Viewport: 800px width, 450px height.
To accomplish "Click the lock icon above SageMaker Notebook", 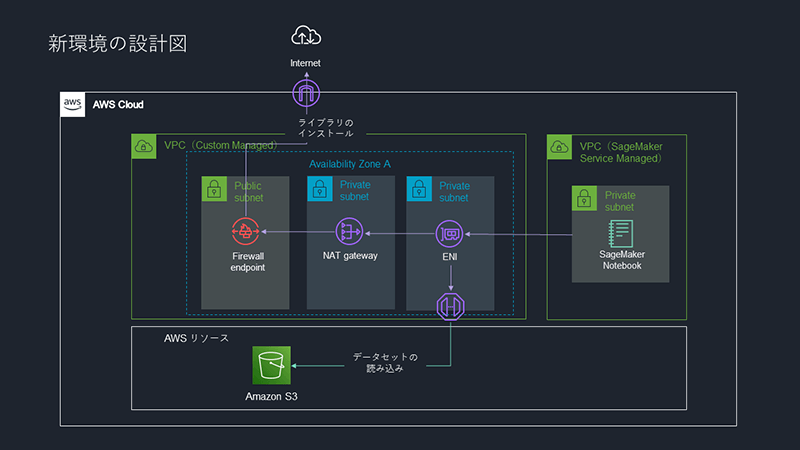I will tap(584, 198).
